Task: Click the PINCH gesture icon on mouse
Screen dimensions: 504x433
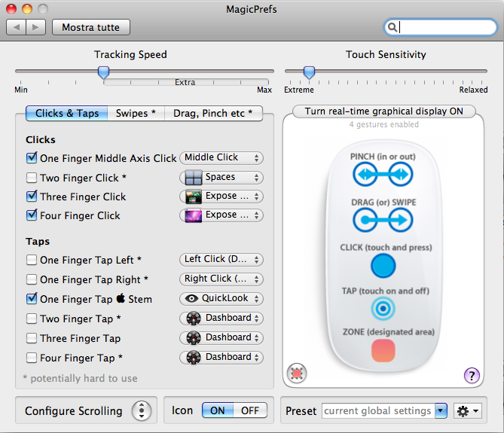Action: click(x=383, y=175)
